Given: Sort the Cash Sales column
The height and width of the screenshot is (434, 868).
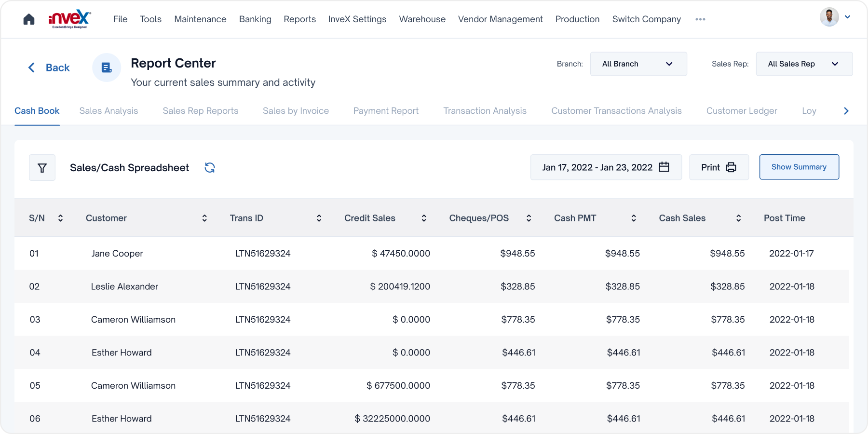Looking at the screenshot, I should tap(738, 218).
